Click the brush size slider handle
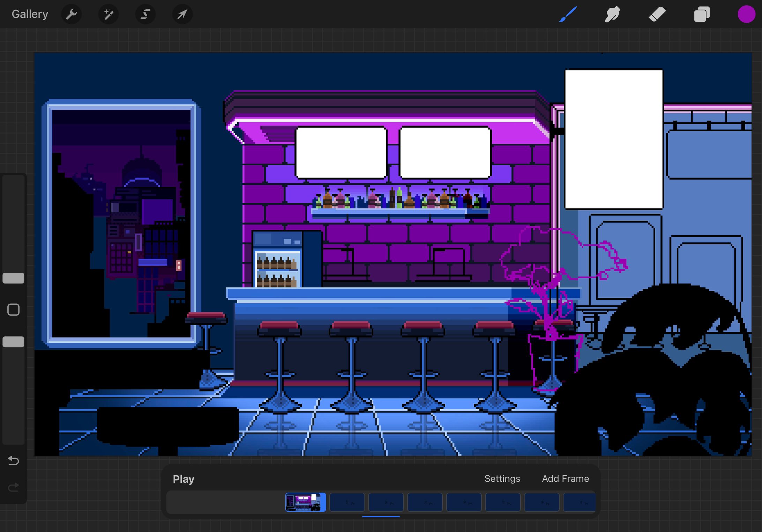The image size is (762, 532). [13, 278]
